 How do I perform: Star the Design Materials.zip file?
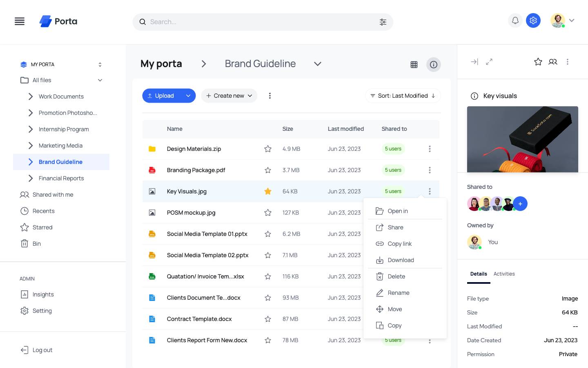tap(268, 149)
